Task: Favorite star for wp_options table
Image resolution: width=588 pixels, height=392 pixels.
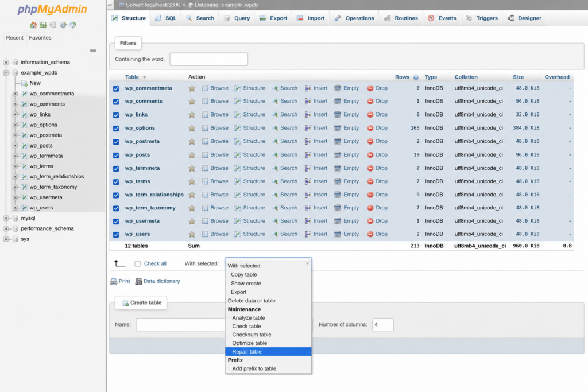Action: tap(192, 128)
